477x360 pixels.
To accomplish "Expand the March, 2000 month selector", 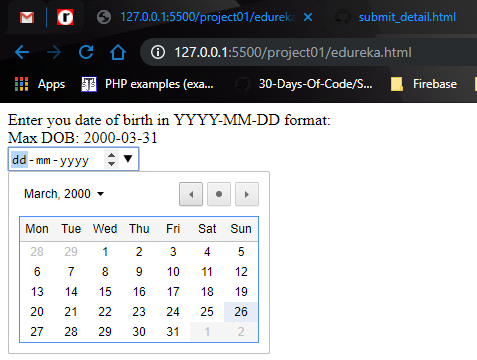I will pos(64,194).
